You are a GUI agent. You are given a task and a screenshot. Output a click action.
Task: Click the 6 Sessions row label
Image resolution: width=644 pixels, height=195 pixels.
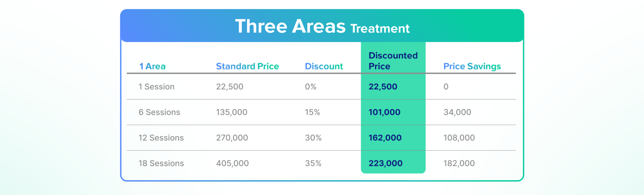click(159, 112)
